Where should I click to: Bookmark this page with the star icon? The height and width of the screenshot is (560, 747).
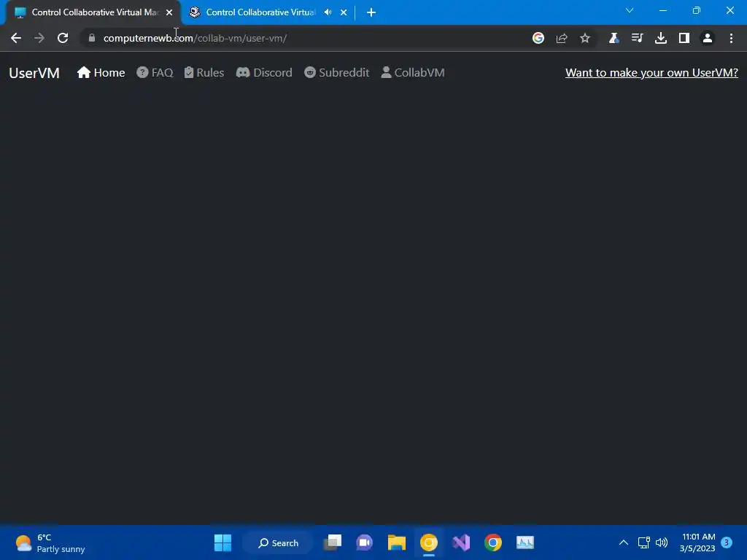[585, 38]
